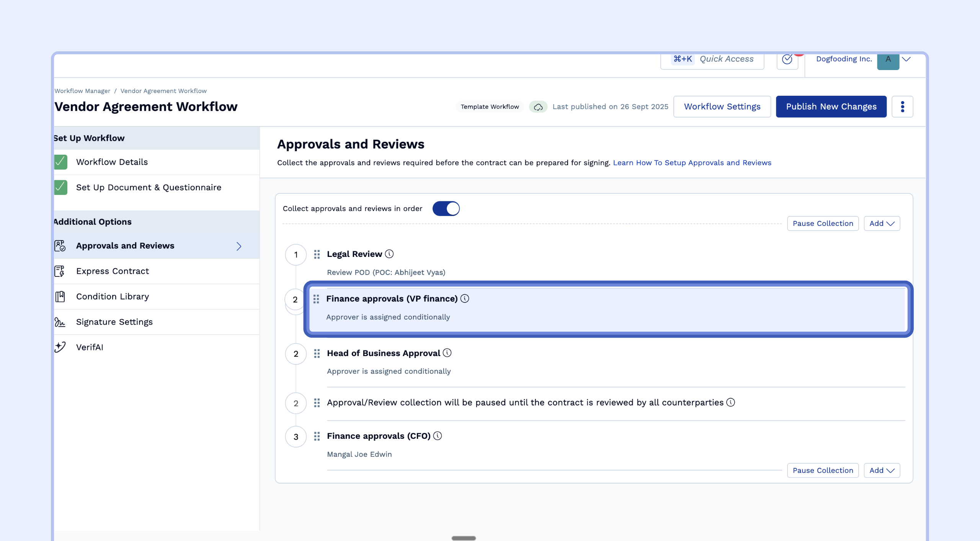Select Condition Library sidebar item
The width and height of the screenshot is (980, 541).
(112, 297)
